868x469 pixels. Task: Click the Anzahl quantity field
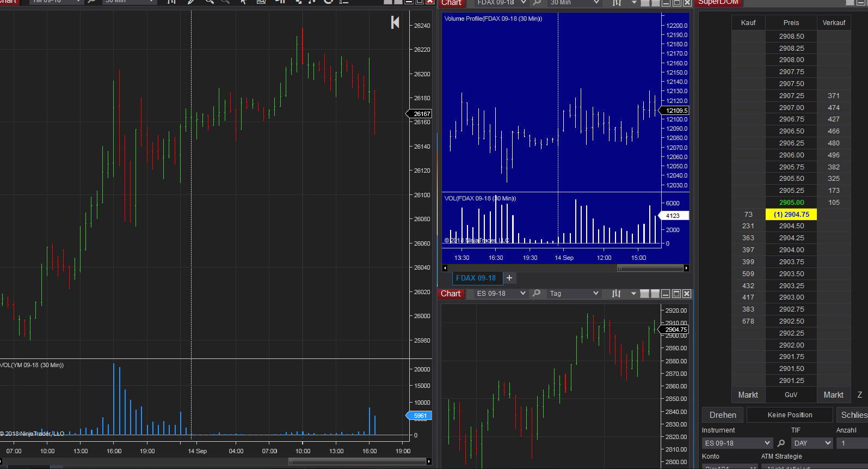(x=852, y=443)
